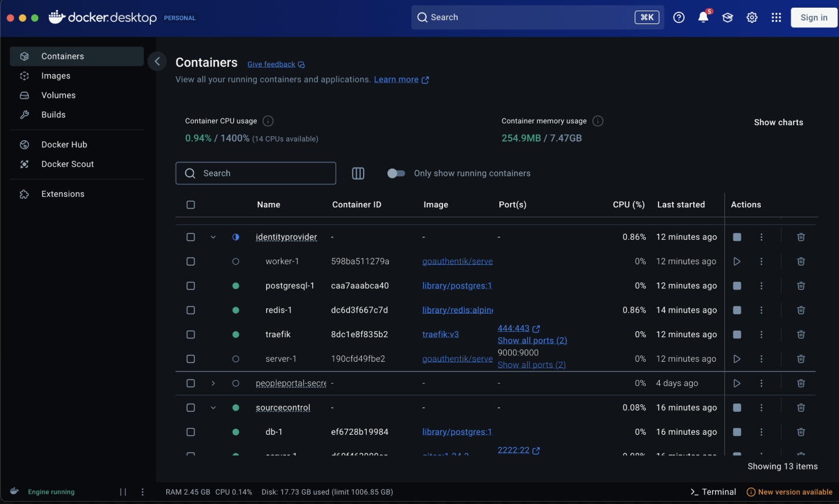Open the options menu for server-1
This screenshot has width=839, height=504.
pos(761,358)
